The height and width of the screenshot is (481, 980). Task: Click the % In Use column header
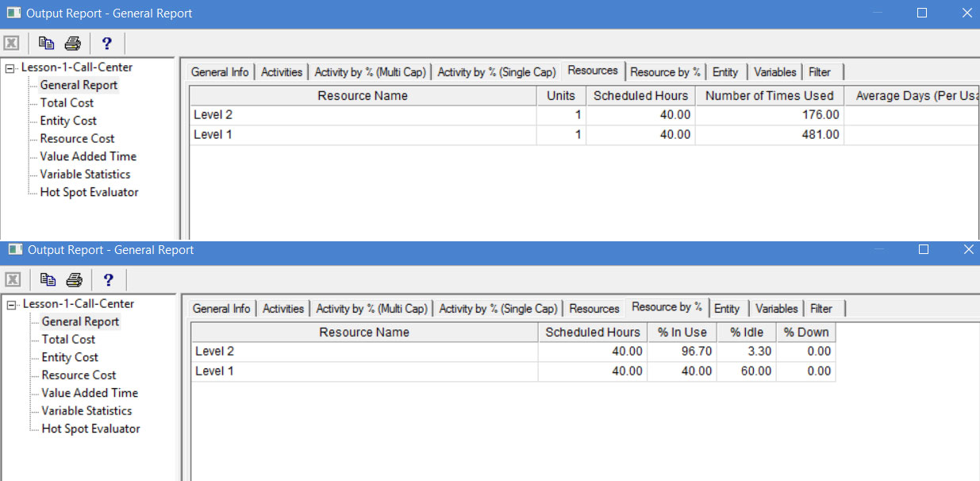click(x=682, y=333)
